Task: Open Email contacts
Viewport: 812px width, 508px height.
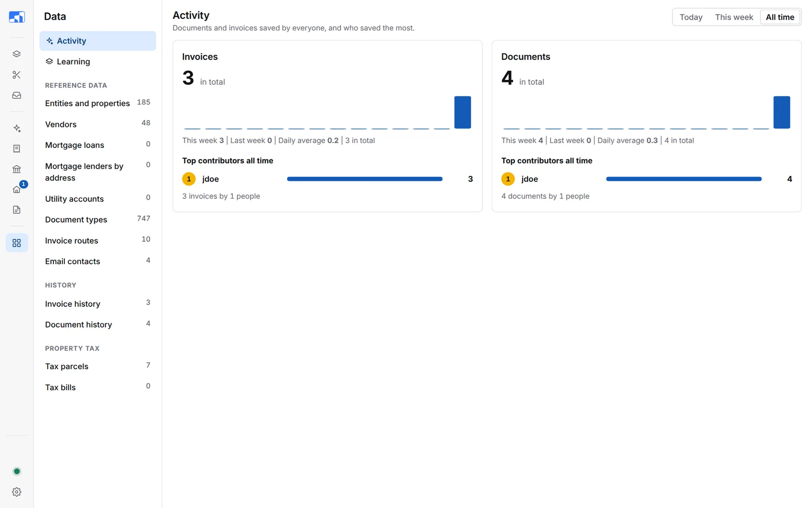Action: point(97,261)
